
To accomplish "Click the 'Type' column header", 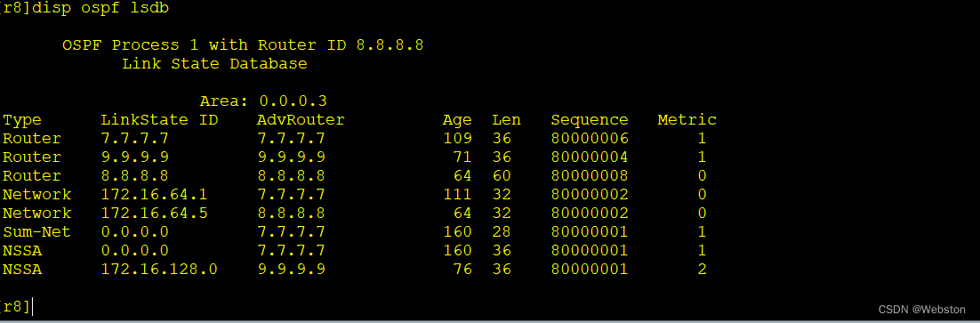I will 22,120.
